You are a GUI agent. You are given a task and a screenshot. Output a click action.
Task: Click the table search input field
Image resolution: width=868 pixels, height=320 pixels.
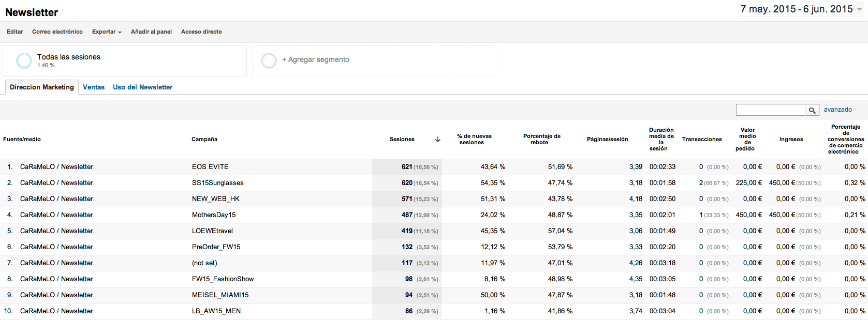pos(771,110)
